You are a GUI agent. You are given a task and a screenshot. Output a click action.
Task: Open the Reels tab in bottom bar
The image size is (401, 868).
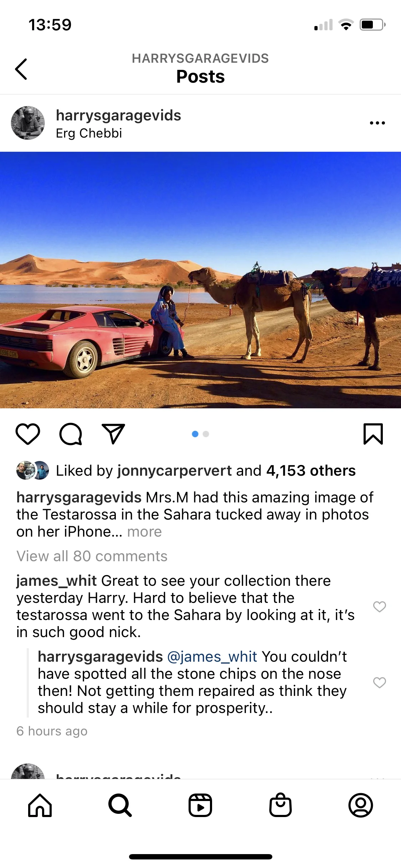(200, 805)
